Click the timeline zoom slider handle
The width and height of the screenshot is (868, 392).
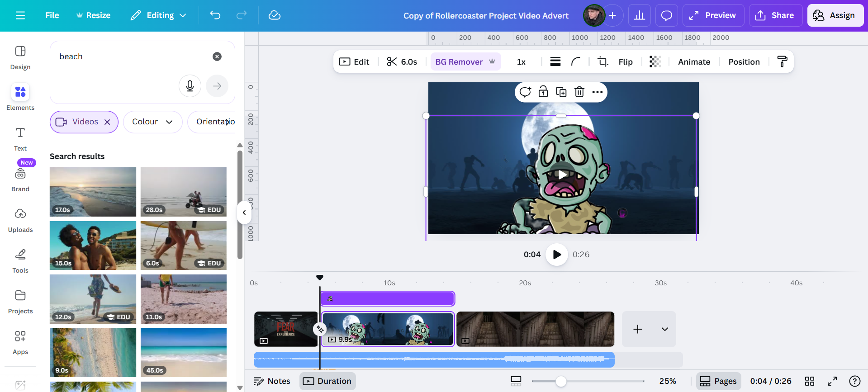click(561, 381)
